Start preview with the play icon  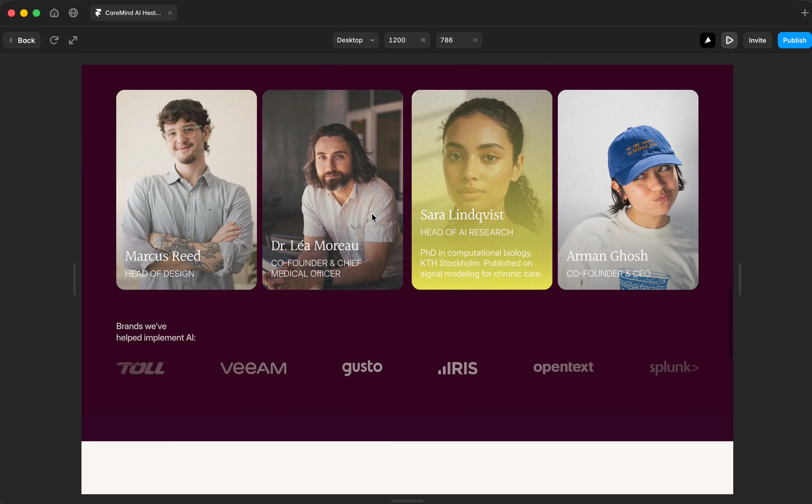pos(729,40)
